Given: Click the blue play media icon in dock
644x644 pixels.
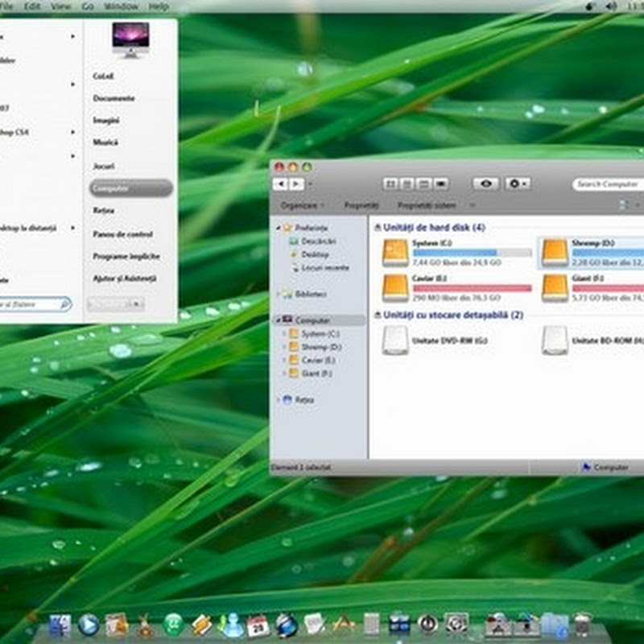Looking at the screenshot, I should (x=89, y=625).
